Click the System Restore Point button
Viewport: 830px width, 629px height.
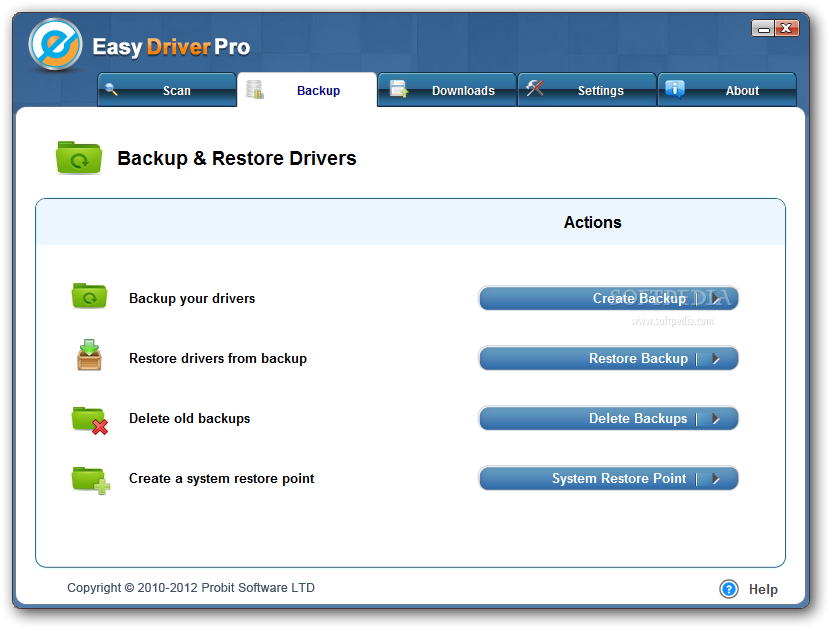click(608, 479)
